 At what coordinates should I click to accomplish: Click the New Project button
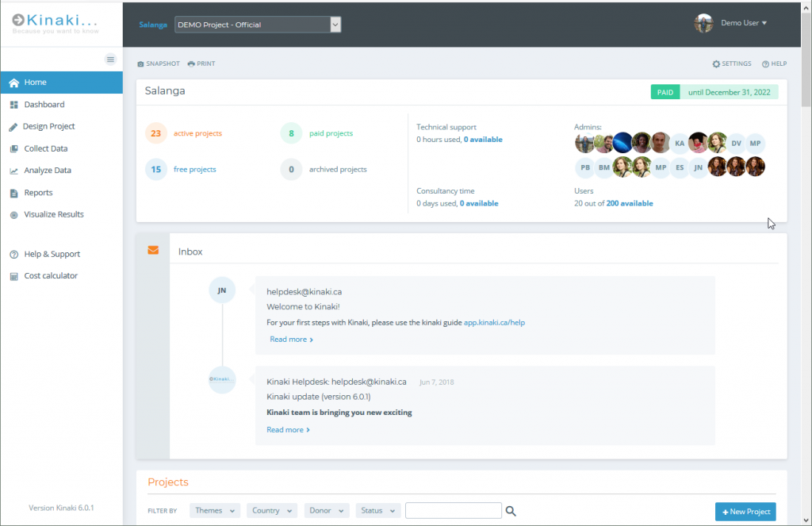tap(745, 512)
